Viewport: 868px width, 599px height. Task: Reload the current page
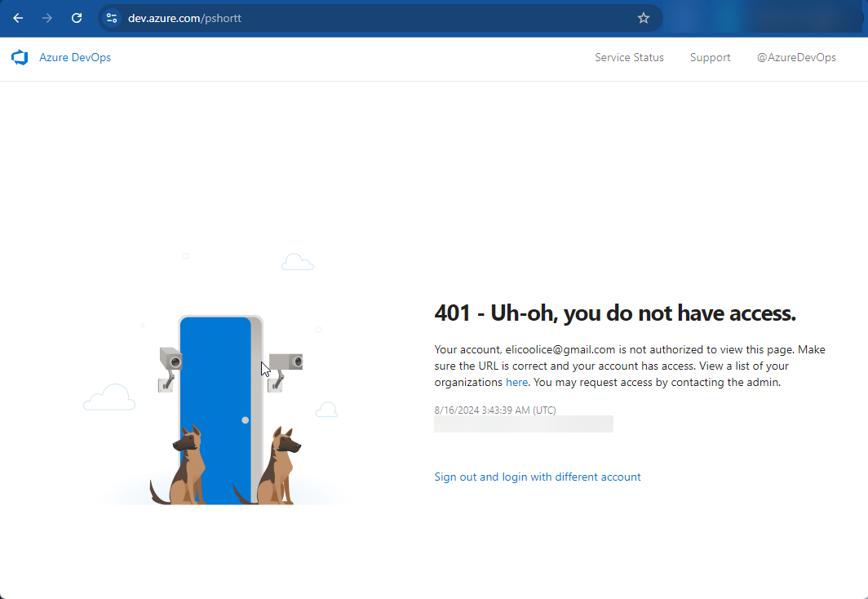tap(77, 18)
